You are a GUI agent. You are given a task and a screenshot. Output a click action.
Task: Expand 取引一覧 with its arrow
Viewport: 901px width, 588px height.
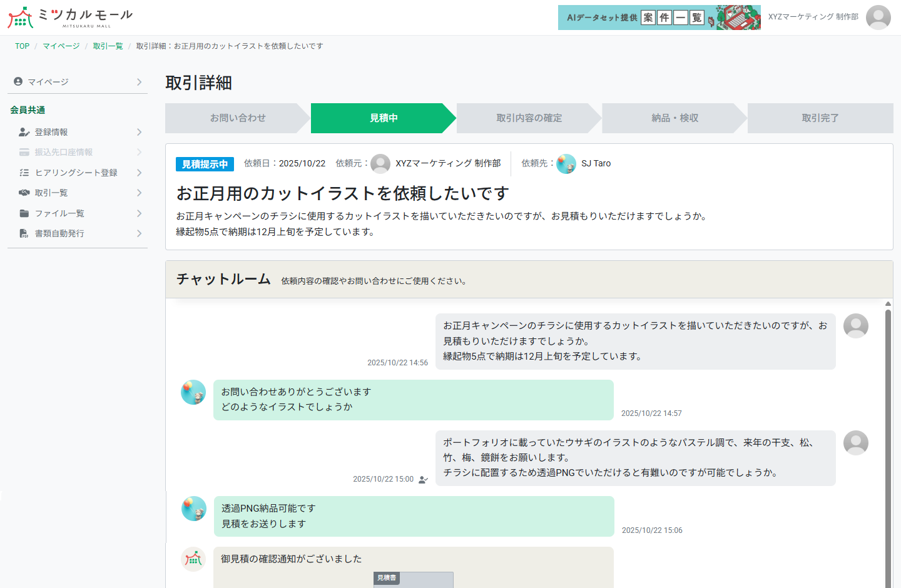coord(140,193)
